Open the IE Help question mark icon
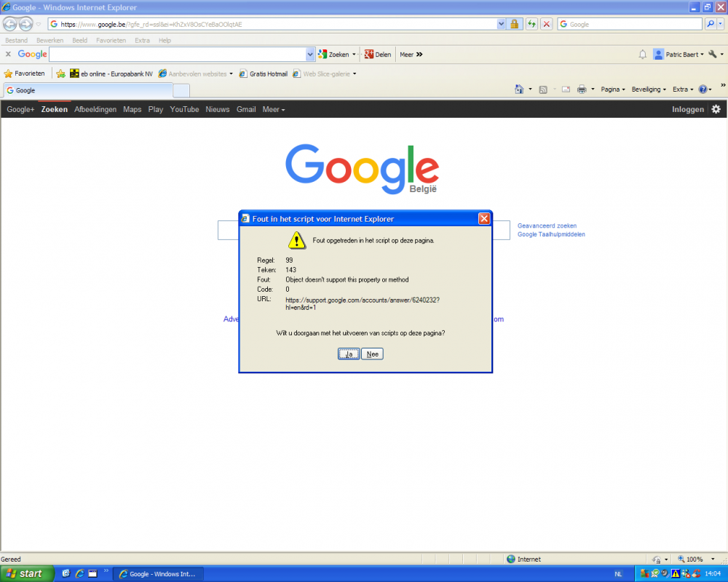Screen dimensions: 728x582 (703, 89)
